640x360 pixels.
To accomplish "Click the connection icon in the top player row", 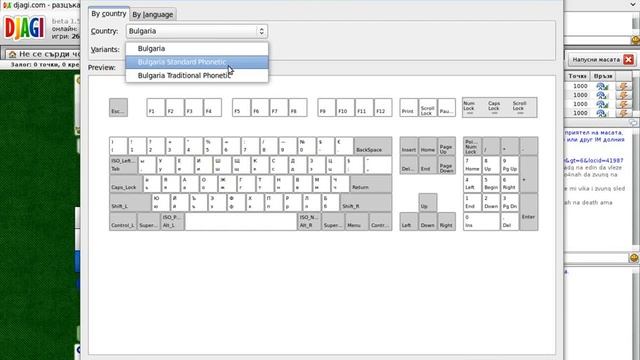I will pos(602,86).
